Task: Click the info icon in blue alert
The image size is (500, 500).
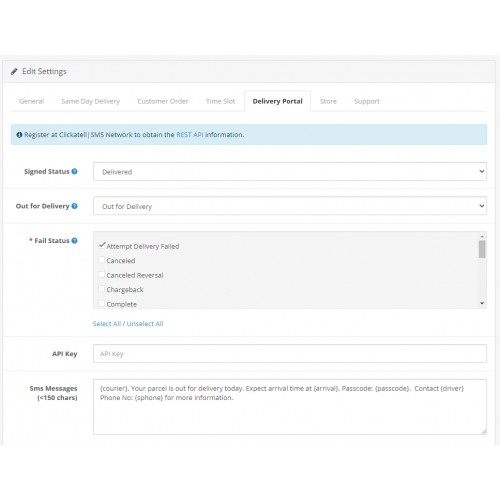Action: [19, 135]
